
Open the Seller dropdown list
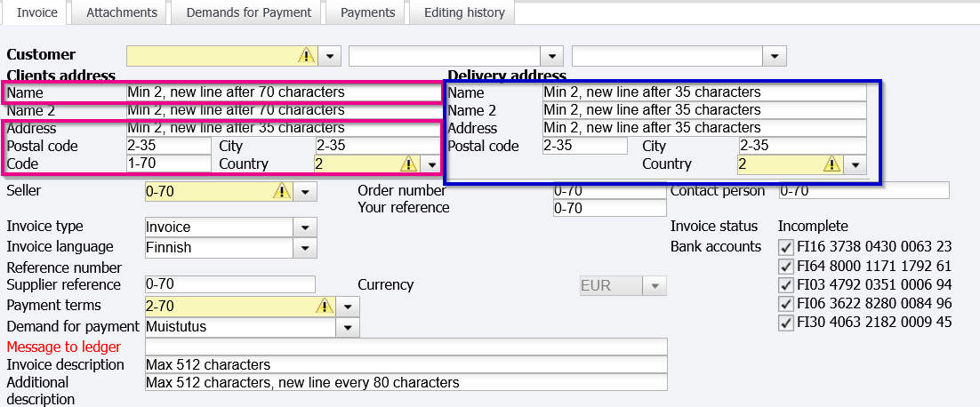coord(304,192)
